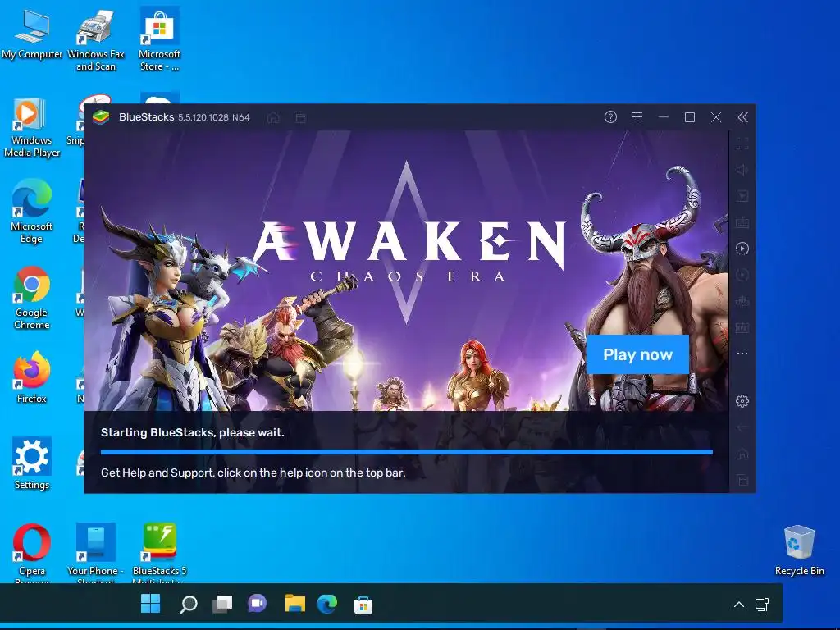
Task: Open taskbar Search magnifier
Action: 188,605
